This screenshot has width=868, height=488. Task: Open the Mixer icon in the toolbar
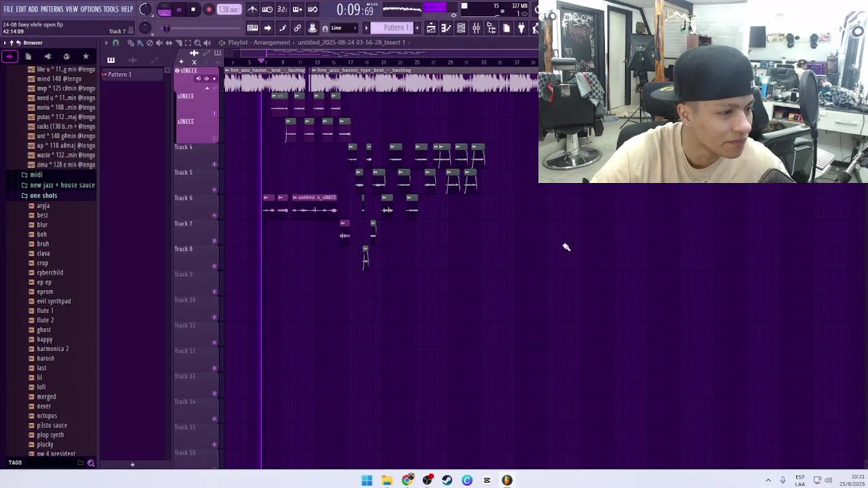click(x=476, y=28)
